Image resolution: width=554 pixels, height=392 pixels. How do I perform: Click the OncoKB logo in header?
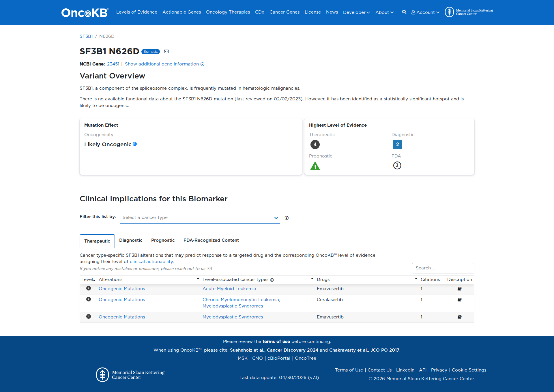click(x=85, y=12)
